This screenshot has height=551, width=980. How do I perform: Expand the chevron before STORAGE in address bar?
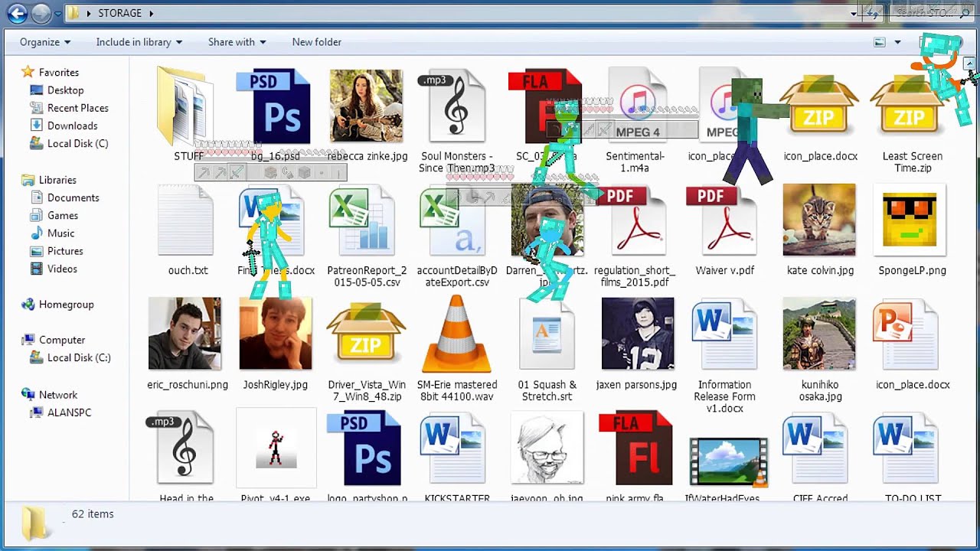coord(89,13)
